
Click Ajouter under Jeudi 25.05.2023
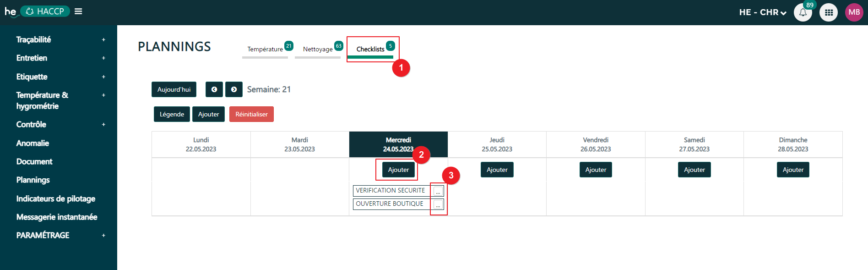[x=497, y=170]
